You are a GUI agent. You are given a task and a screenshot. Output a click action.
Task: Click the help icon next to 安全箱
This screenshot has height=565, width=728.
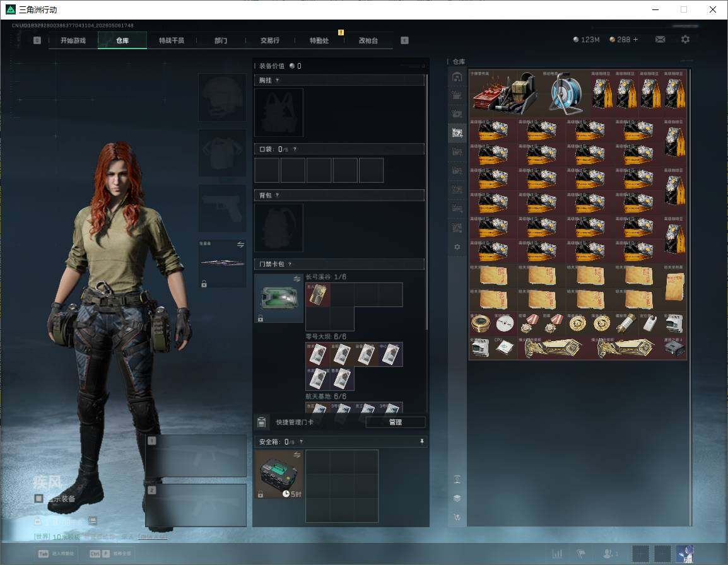tap(301, 441)
